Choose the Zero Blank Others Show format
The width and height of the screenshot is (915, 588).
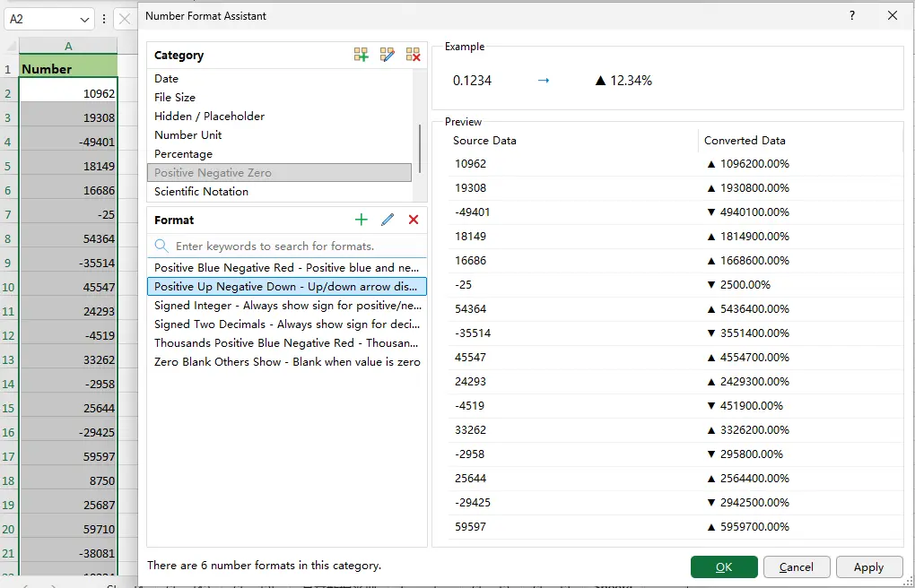click(x=286, y=361)
